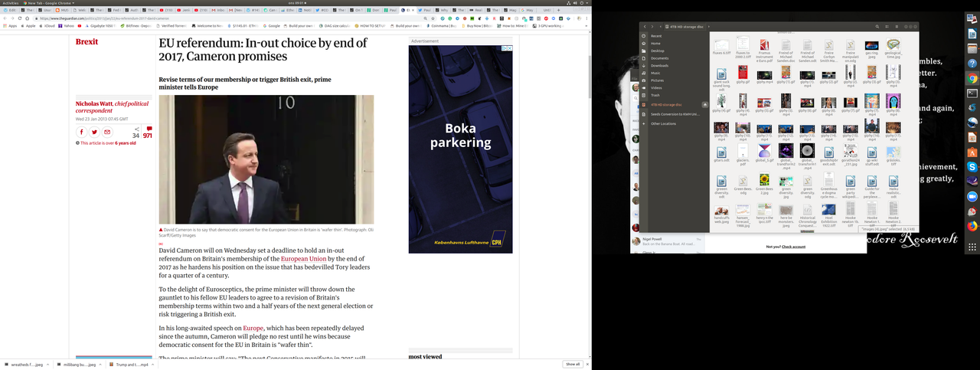This screenshot has height=370, width=980.
Task: Open geological_time.jpg file
Action: tap(893, 50)
